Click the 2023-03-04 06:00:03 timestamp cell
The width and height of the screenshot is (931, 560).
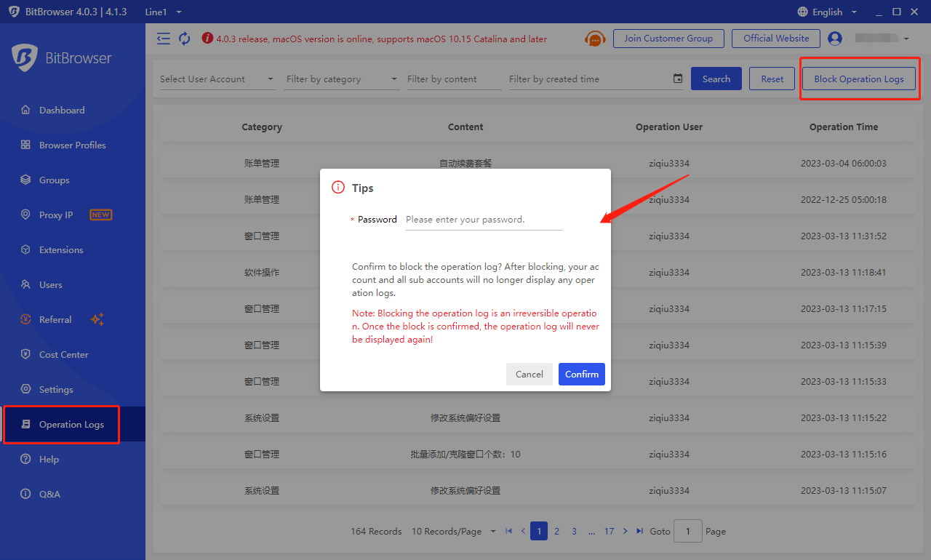[x=844, y=163]
